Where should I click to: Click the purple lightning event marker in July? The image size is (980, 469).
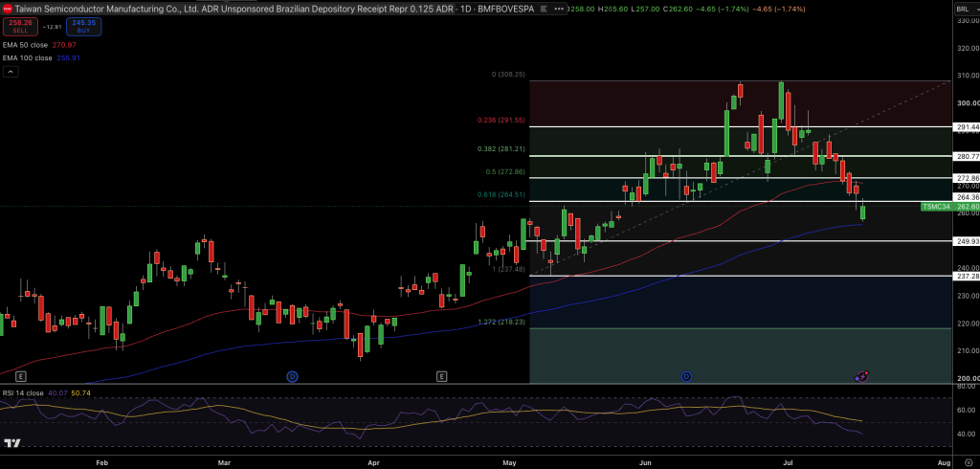[862, 376]
